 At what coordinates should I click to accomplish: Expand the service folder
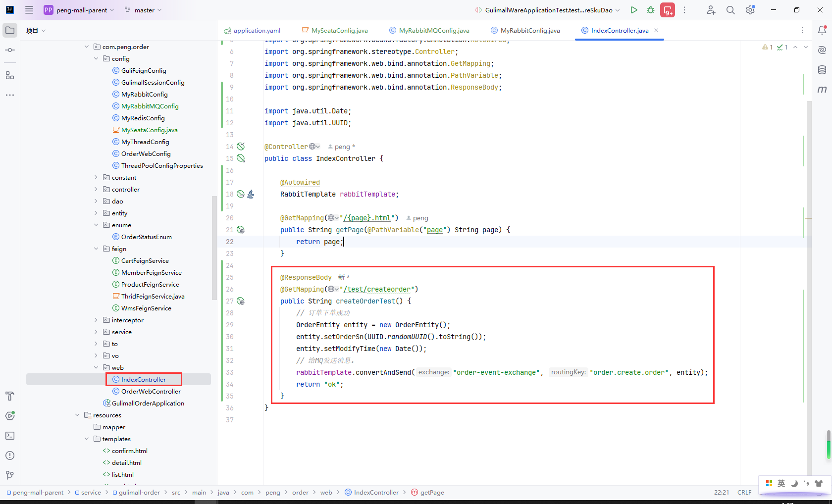[96, 332]
